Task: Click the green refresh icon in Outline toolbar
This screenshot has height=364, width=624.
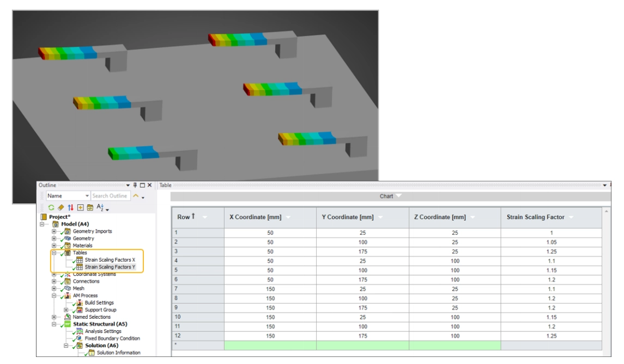Action: click(x=51, y=208)
